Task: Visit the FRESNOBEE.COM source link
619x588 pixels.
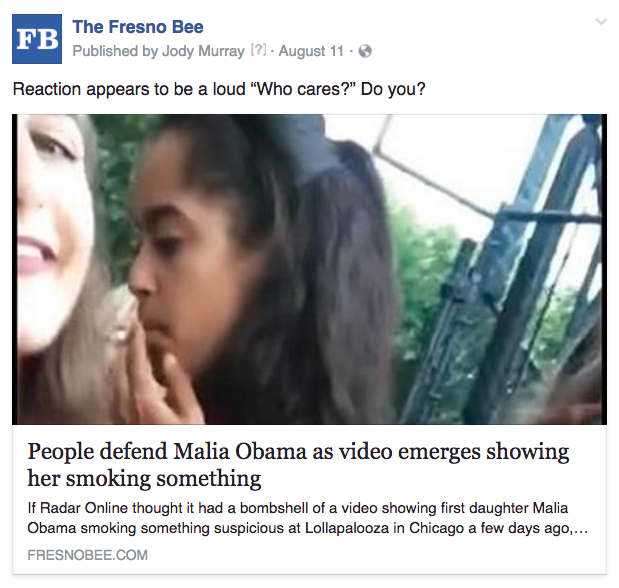Action: 88,555
